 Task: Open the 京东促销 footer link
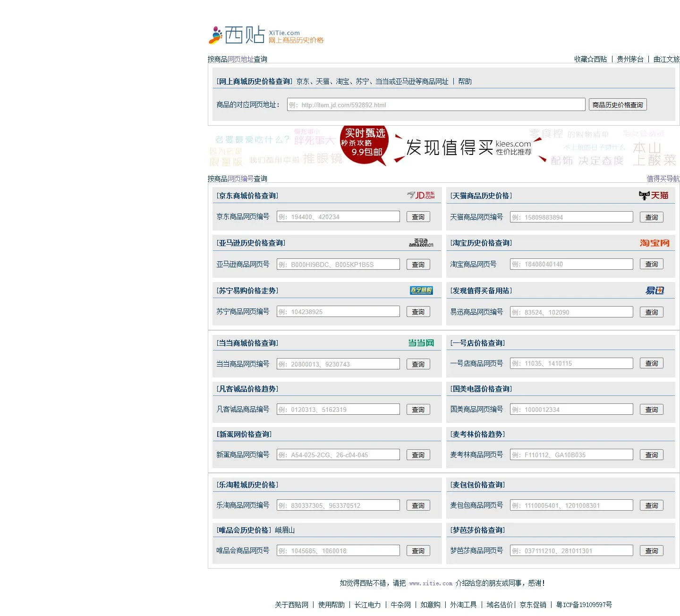[533, 605]
